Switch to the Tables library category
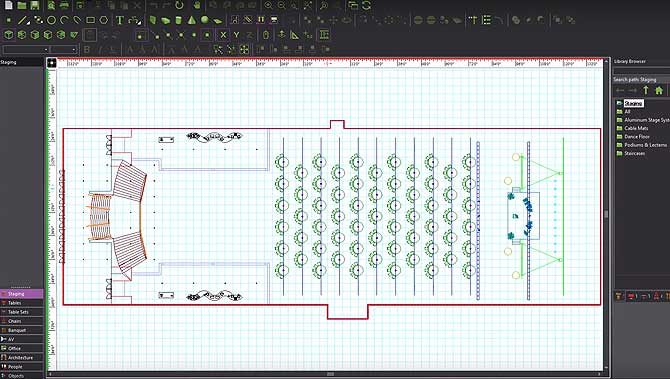The image size is (670, 379). pyautogui.click(x=21, y=303)
